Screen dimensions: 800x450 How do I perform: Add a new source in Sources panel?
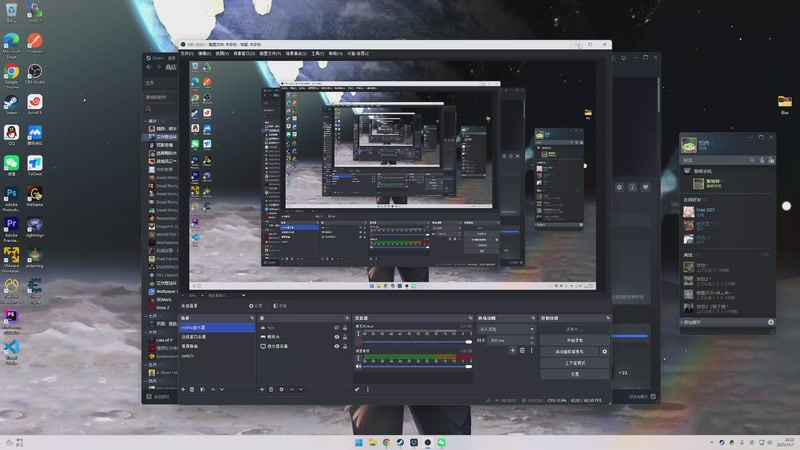coord(262,389)
